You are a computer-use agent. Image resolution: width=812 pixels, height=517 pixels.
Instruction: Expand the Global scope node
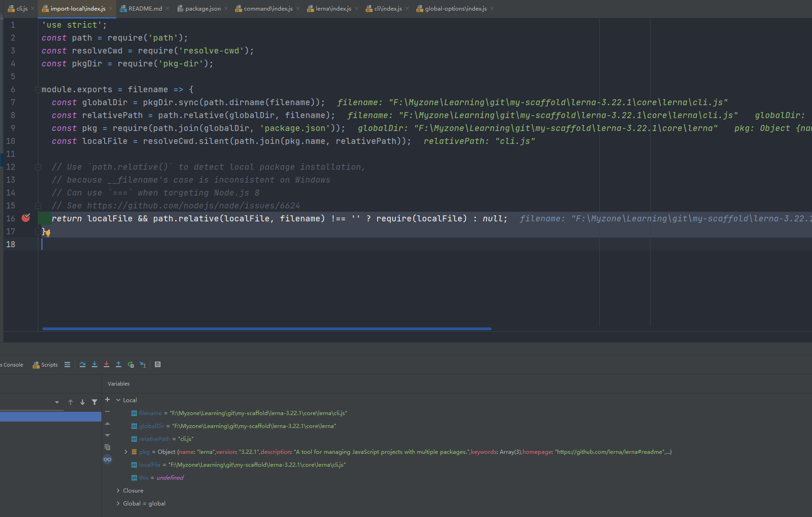pyautogui.click(x=118, y=504)
